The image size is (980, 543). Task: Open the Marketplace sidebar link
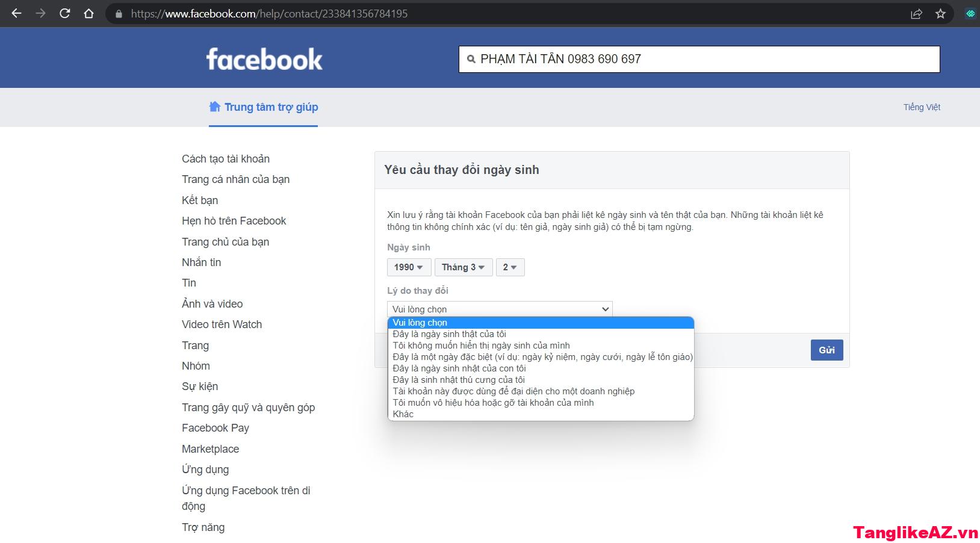210,448
